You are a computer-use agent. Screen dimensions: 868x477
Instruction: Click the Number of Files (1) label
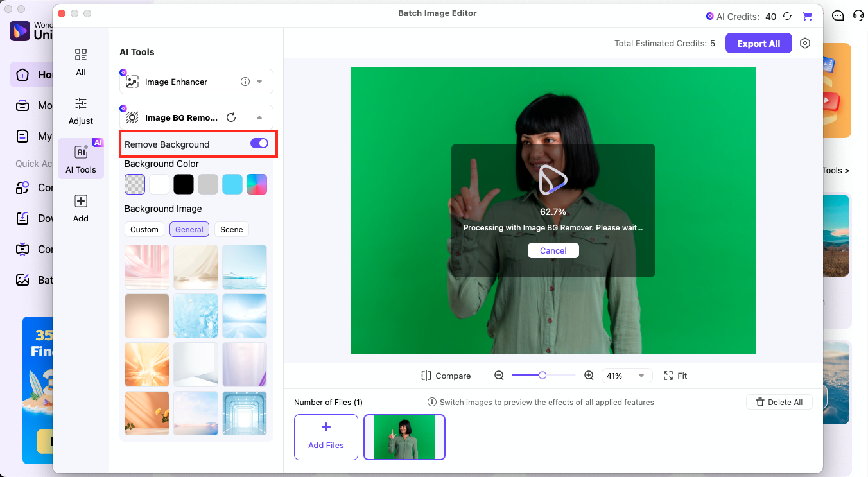(328, 402)
